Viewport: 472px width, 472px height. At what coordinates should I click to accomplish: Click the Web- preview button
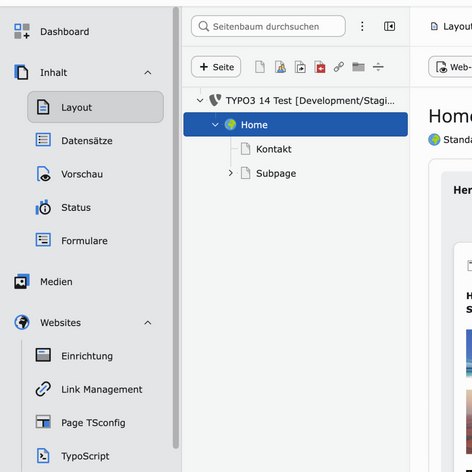pyautogui.click(x=450, y=67)
